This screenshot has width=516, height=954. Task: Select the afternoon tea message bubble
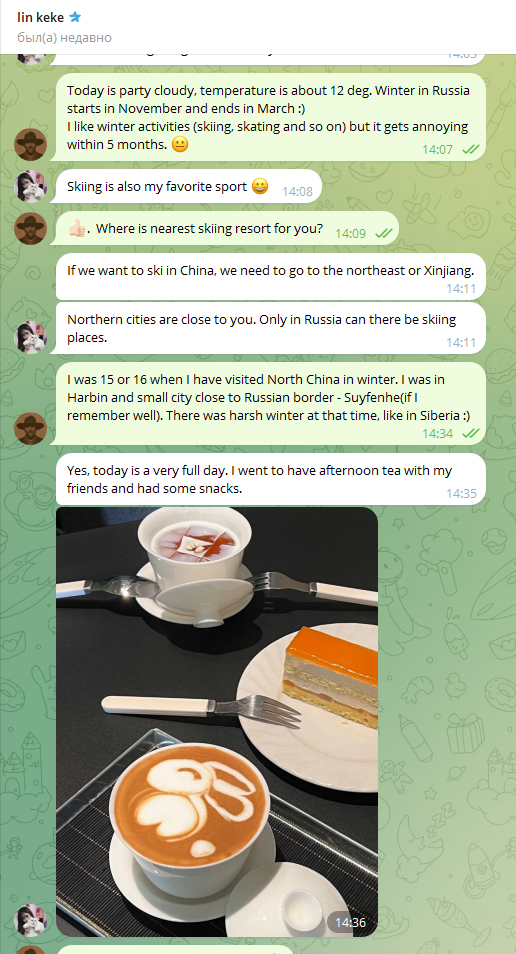coord(271,479)
